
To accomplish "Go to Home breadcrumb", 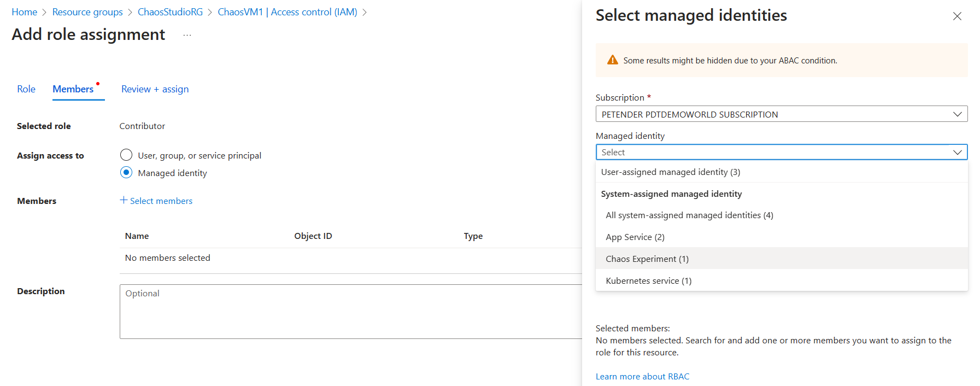I will pyautogui.click(x=25, y=12).
